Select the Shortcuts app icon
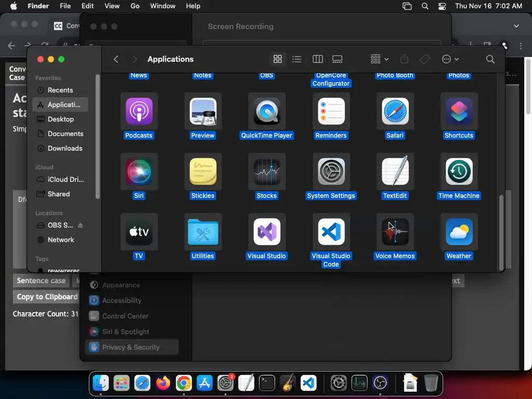532x399 pixels. coord(459,111)
